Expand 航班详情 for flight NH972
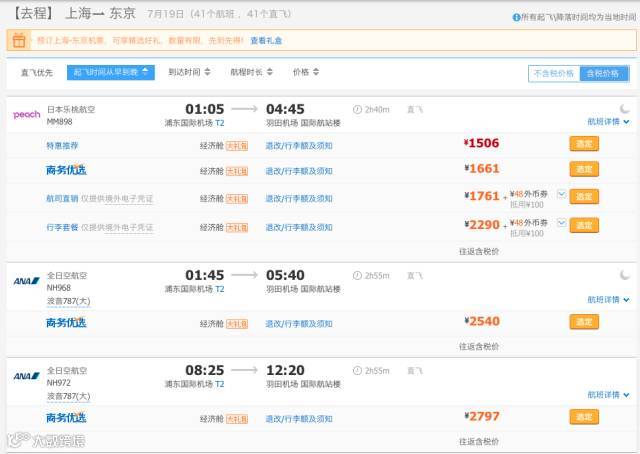Screen dimensions: 640x454 click(x=608, y=395)
